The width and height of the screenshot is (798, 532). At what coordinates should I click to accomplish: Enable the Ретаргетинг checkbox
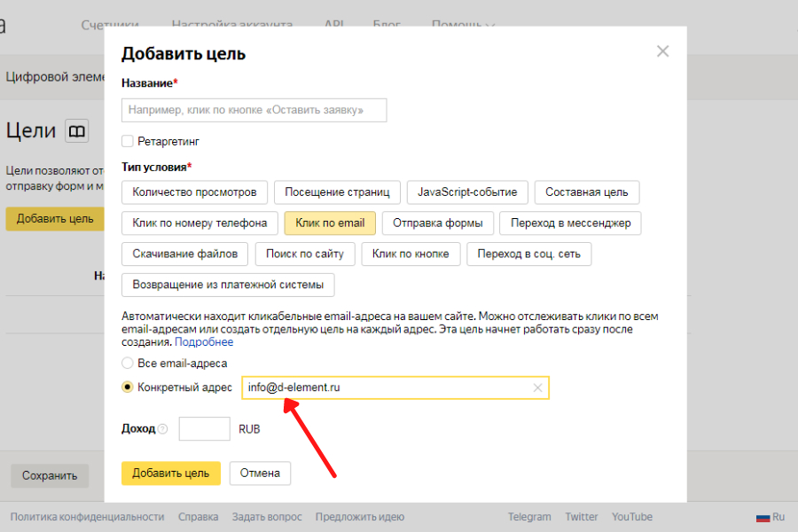[x=128, y=141]
